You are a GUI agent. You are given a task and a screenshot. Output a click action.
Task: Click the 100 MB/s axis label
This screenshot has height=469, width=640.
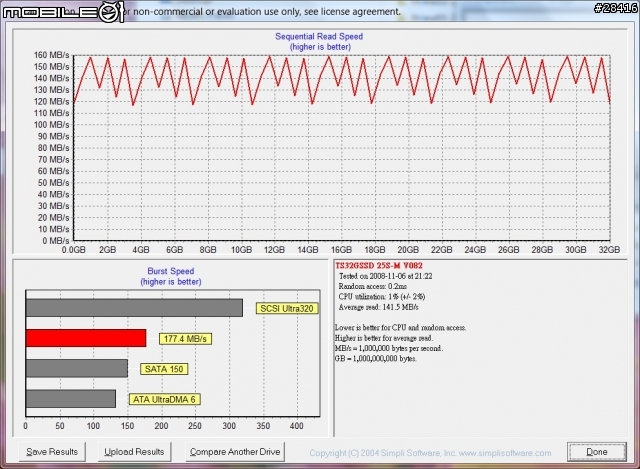51,125
